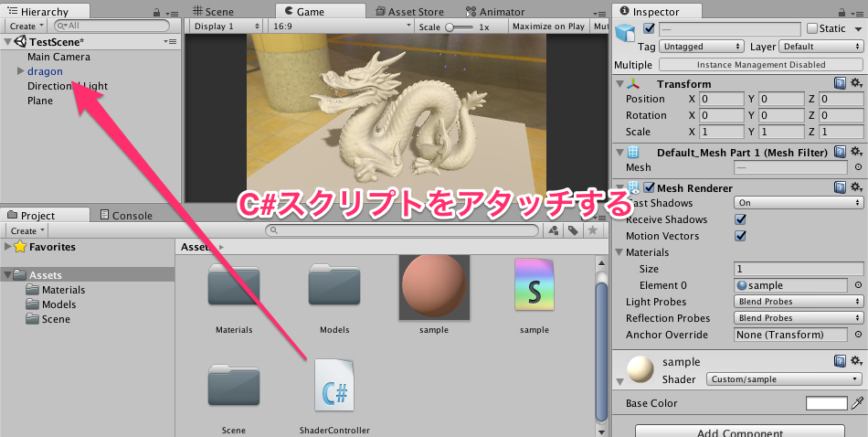Open the Base Color swatch
Screen dimensions: 868x437
(827, 403)
